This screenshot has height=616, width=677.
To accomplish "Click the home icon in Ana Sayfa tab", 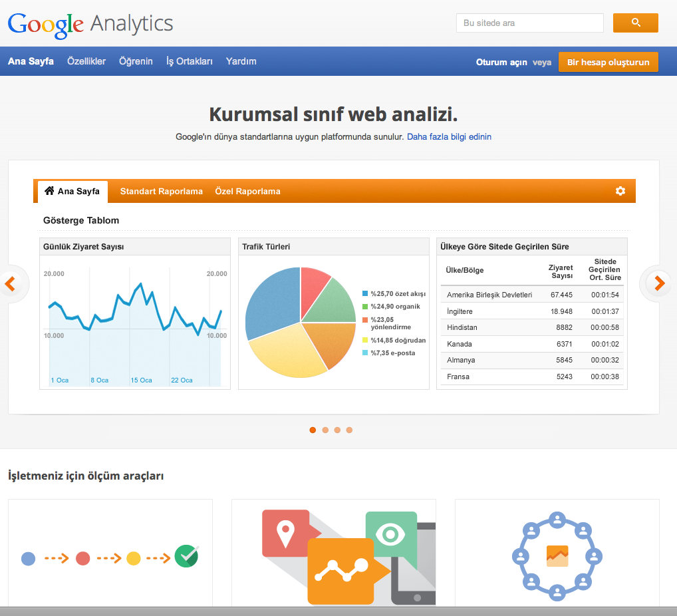I will point(49,190).
